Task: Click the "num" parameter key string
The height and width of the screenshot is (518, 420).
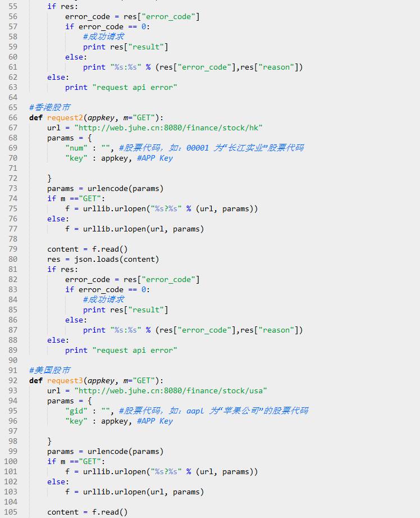Action: 76,148
